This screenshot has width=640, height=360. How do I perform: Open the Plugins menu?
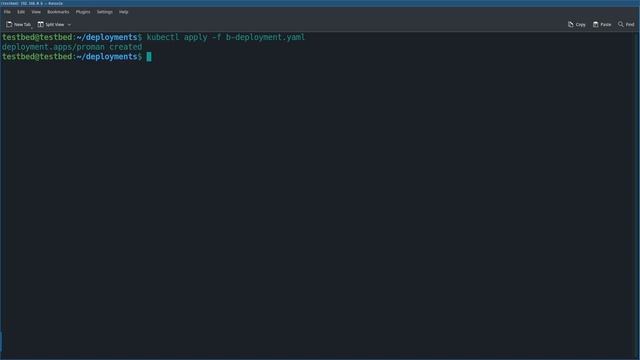pos(83,12)
